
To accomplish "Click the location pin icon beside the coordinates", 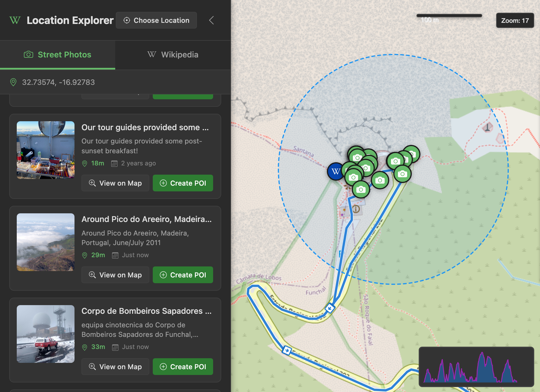I will click(x=13, y=82).
